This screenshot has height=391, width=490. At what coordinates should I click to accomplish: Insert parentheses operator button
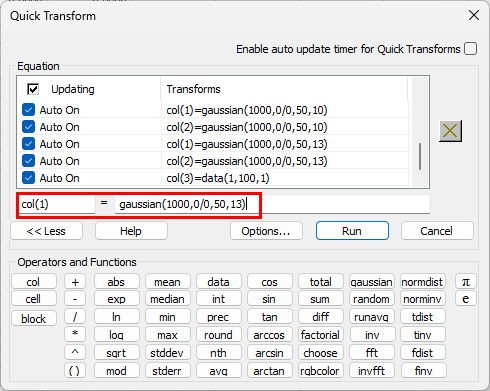pos(75,370)
